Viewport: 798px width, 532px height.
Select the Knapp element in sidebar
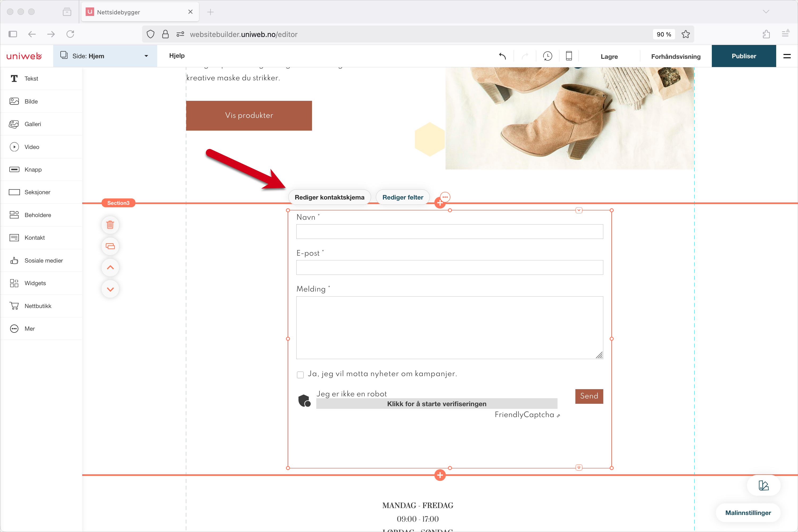(x=41, y=169)
